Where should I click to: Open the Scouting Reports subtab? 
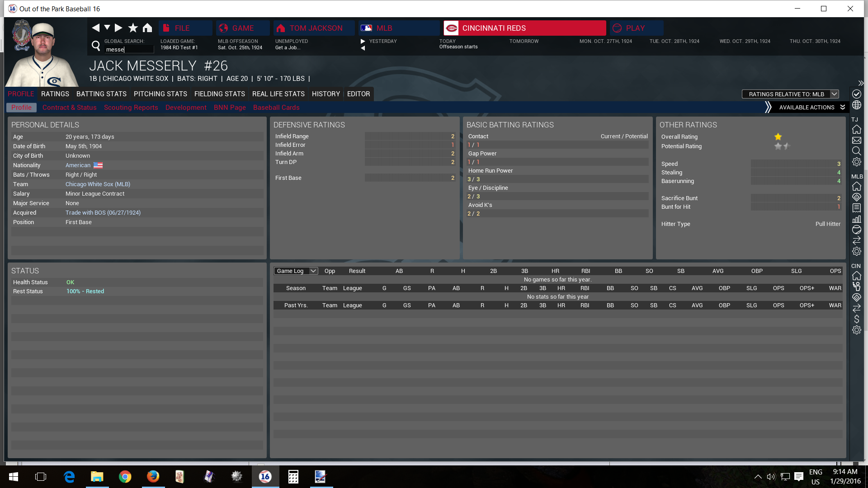coord(131,108)
